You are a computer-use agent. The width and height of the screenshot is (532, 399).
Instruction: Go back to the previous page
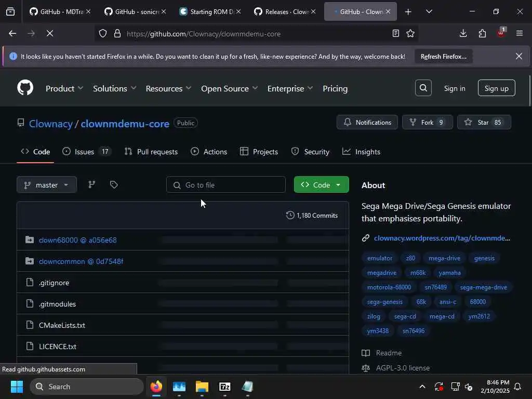pos(12,33)
